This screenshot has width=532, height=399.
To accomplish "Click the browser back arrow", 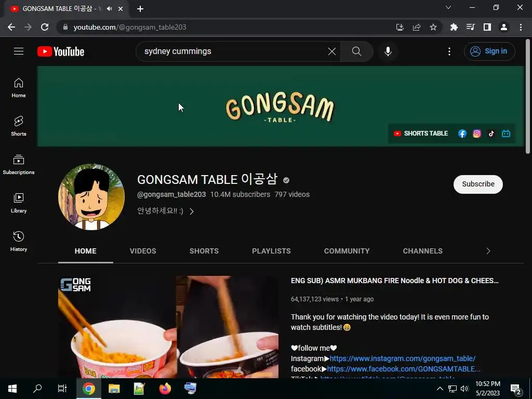I will pos(11,27).
